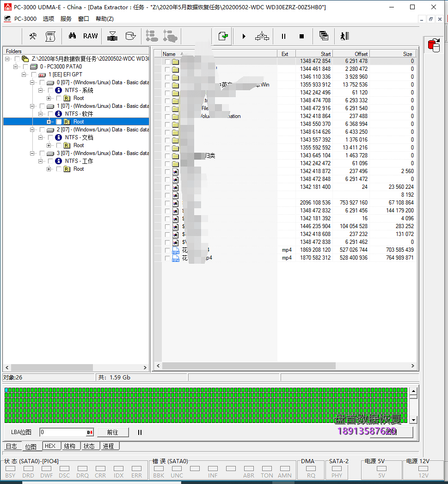Click the task info scroll icon

(50, 37)
